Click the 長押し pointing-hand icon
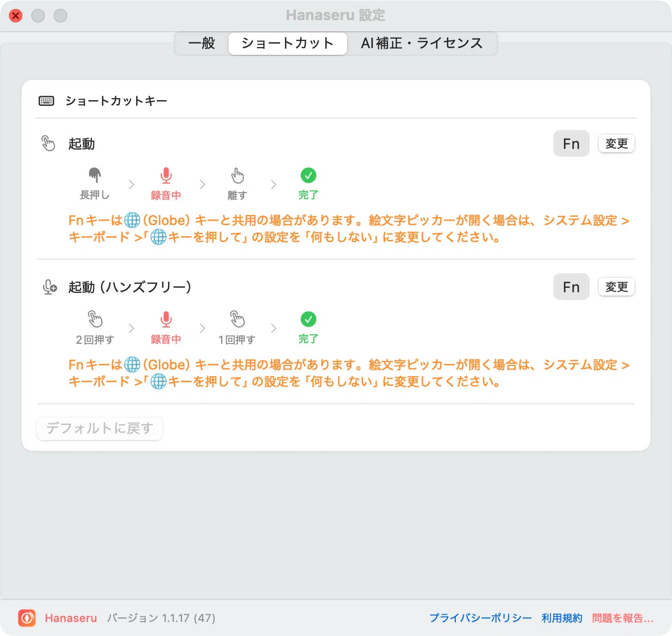This screenshot has height=636, width=672. [95, 175]
